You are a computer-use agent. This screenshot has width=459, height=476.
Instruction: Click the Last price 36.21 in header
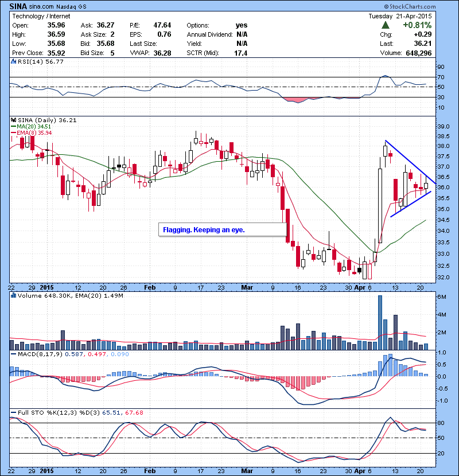tap(423, 44)
